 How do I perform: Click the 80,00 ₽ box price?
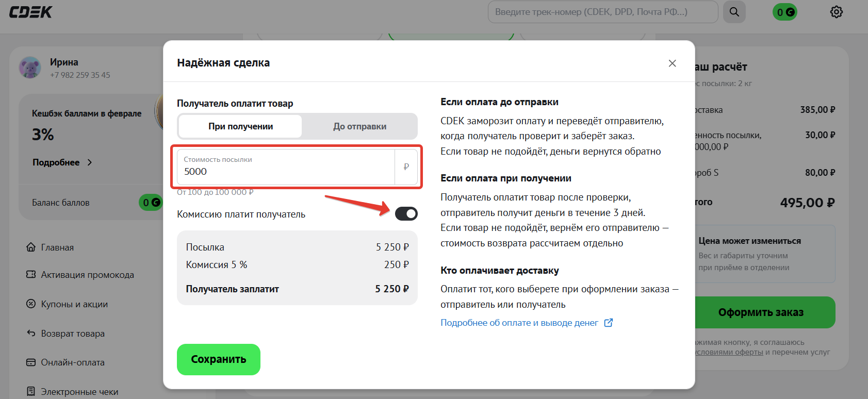821,173
